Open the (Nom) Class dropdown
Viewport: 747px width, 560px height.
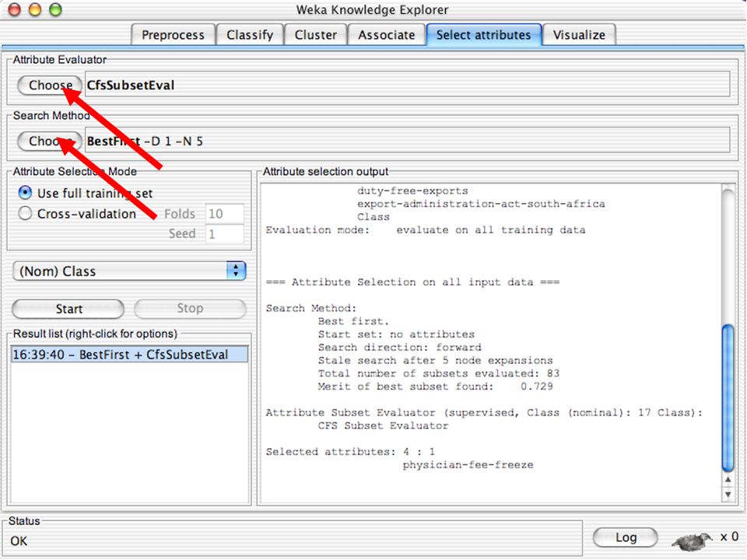(x=129, y=271)
